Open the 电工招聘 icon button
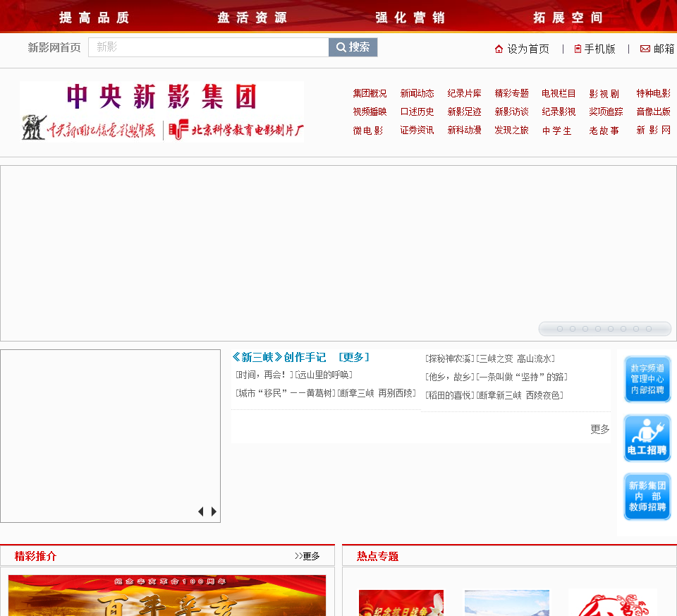 (x=647, y=438)
